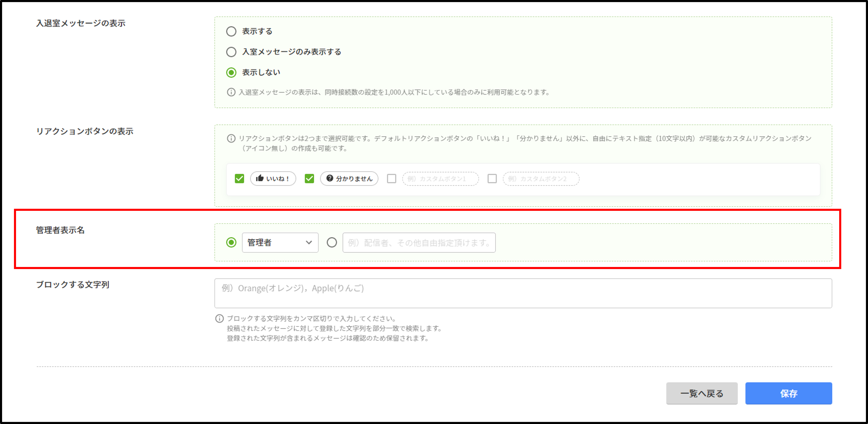This screenshot has height=424, width=868.
Task: Select the 管理者 dropdown radio button
Action: pyautogui.click(x=231, y=242)
